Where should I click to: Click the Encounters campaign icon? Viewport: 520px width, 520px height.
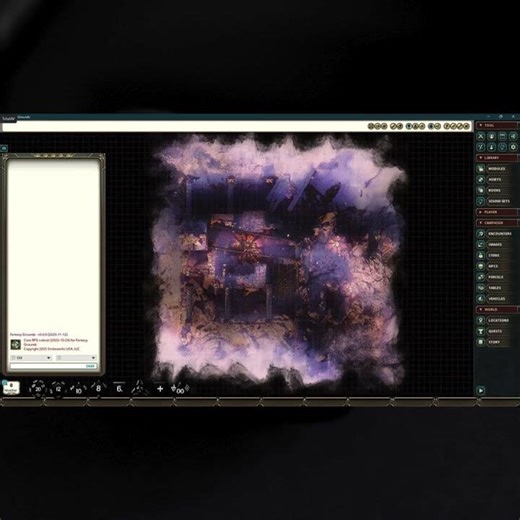tap(480, 234)
